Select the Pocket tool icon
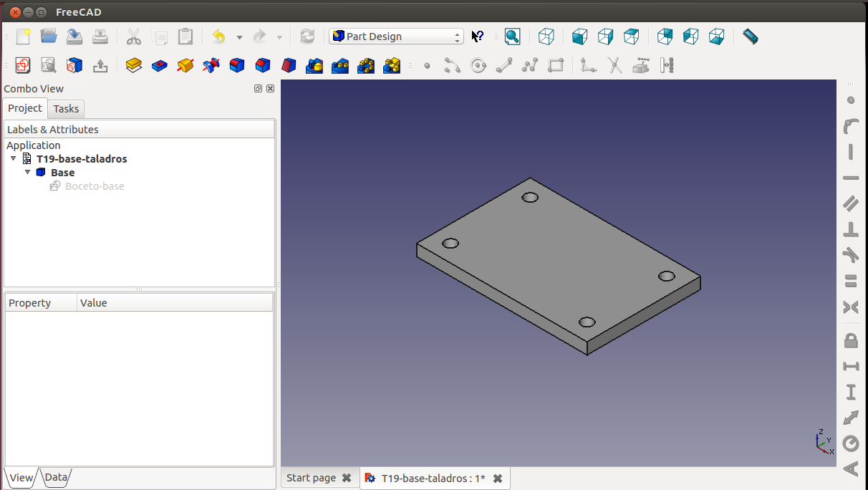 pyautogui.click(x=160, y=66)
